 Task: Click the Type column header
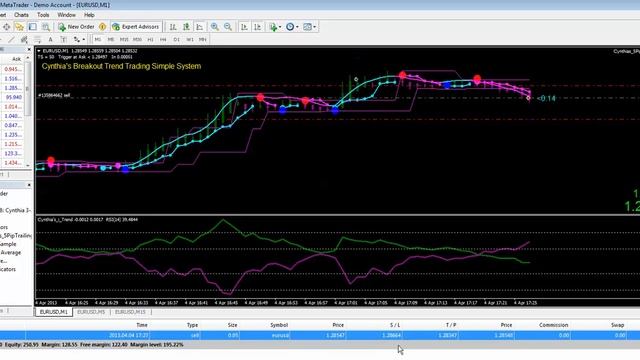click(x=192, y=325)
